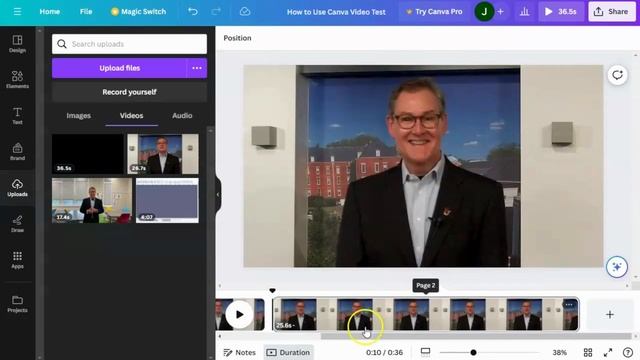Toggle timeline thumbnails view icon
Screen dimensions: 640x360
425,352
